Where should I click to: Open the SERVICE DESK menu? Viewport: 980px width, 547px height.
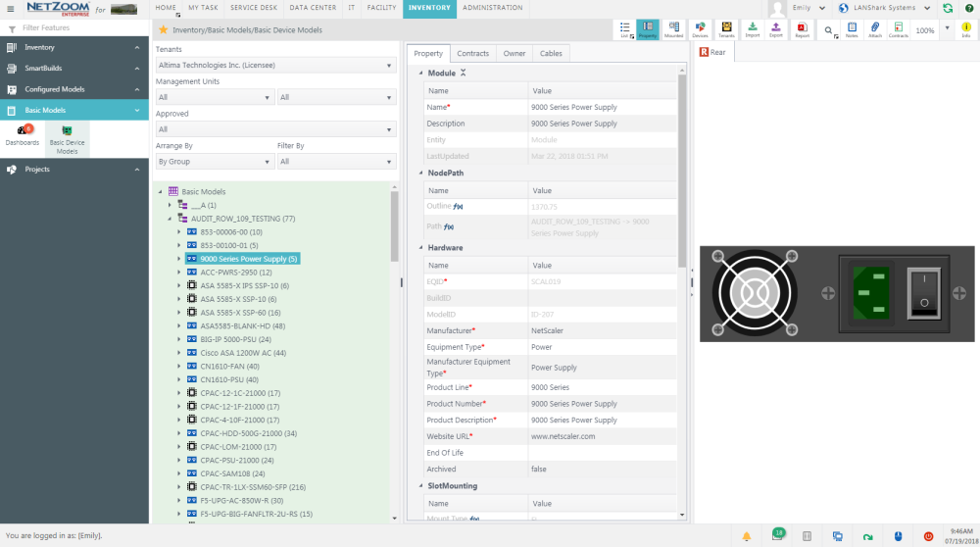(x=254, y=8)
